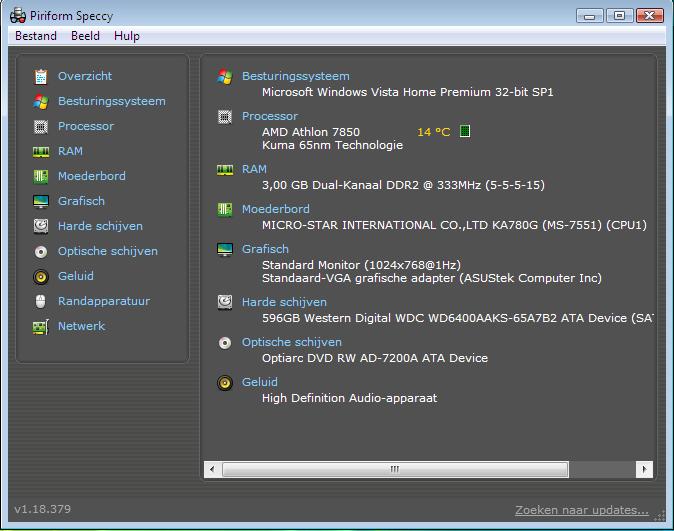Click text 'AMD Athlon 7850'
This screenshot has width=674, height=531.
[311, 132]
